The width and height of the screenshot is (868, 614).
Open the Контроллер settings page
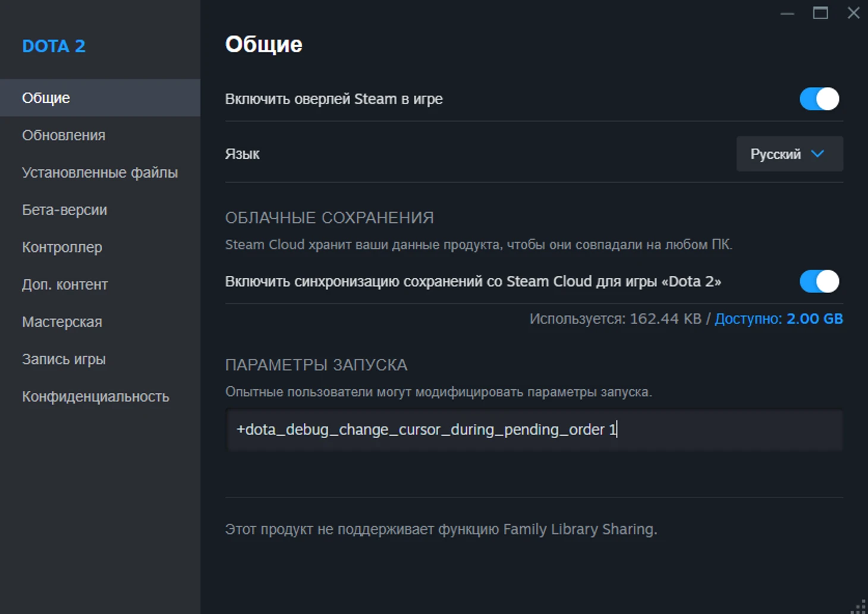pos(62,247)
